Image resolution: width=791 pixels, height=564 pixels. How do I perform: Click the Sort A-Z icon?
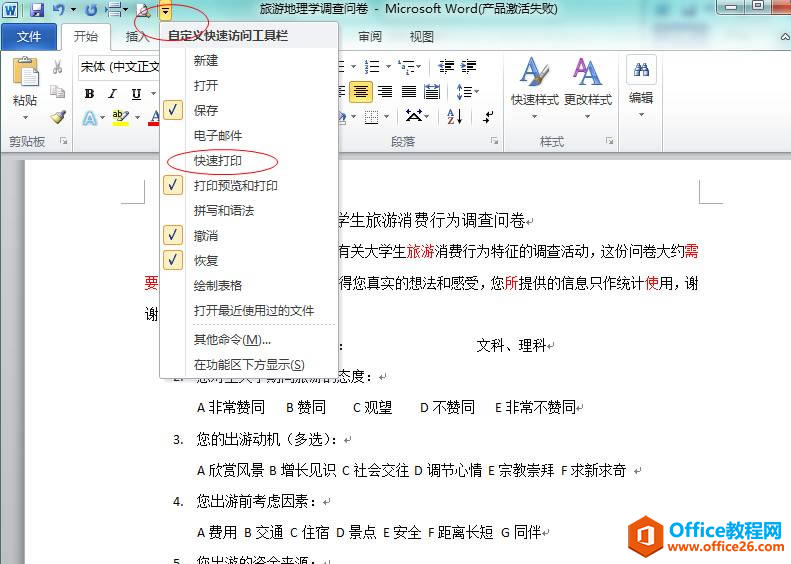(455, 117)
